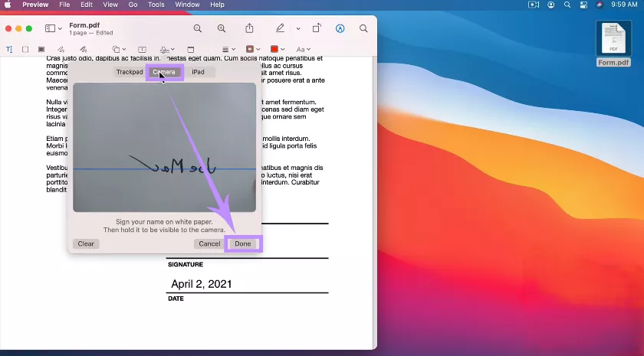This screenshot has width=644, height=356.
Task: Open the Share icon in toolbar
Action: pyautogui.click(x=249, y=28)
